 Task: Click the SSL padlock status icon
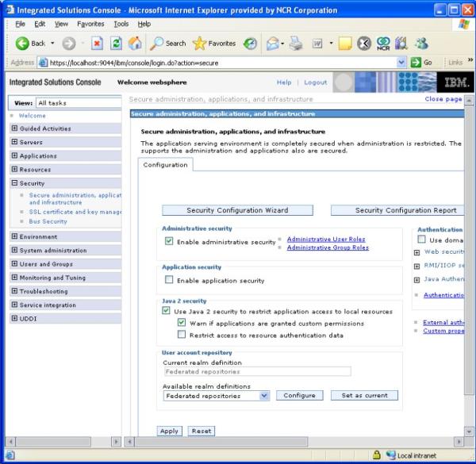377,455
